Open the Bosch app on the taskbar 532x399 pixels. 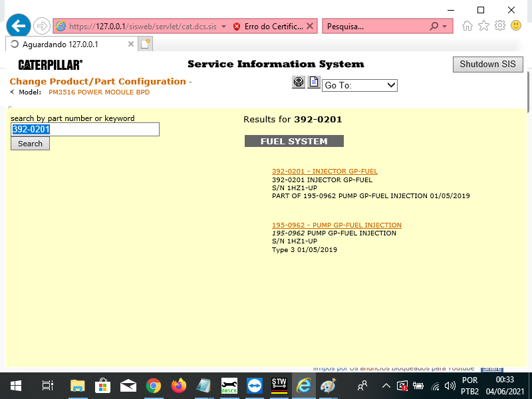point(229,386)
